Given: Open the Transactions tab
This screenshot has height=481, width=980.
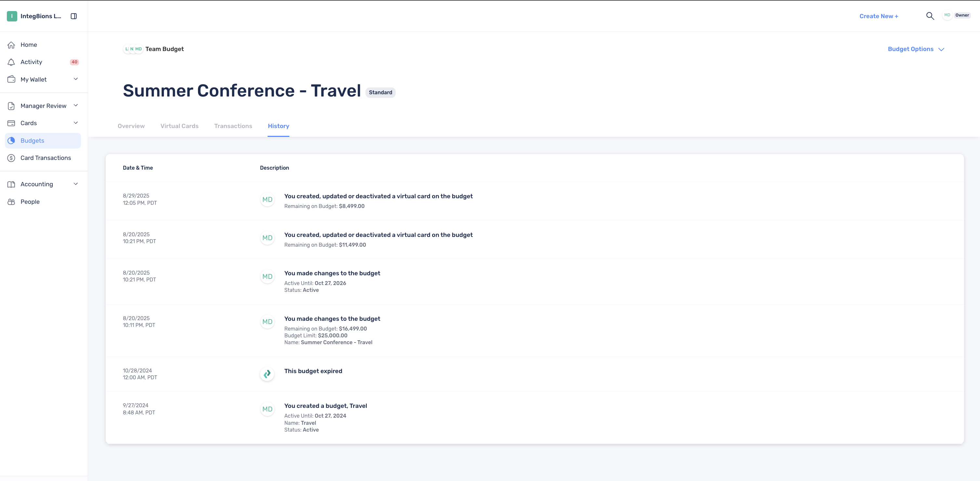Looking at the screenshot, I should click(233, 126).
